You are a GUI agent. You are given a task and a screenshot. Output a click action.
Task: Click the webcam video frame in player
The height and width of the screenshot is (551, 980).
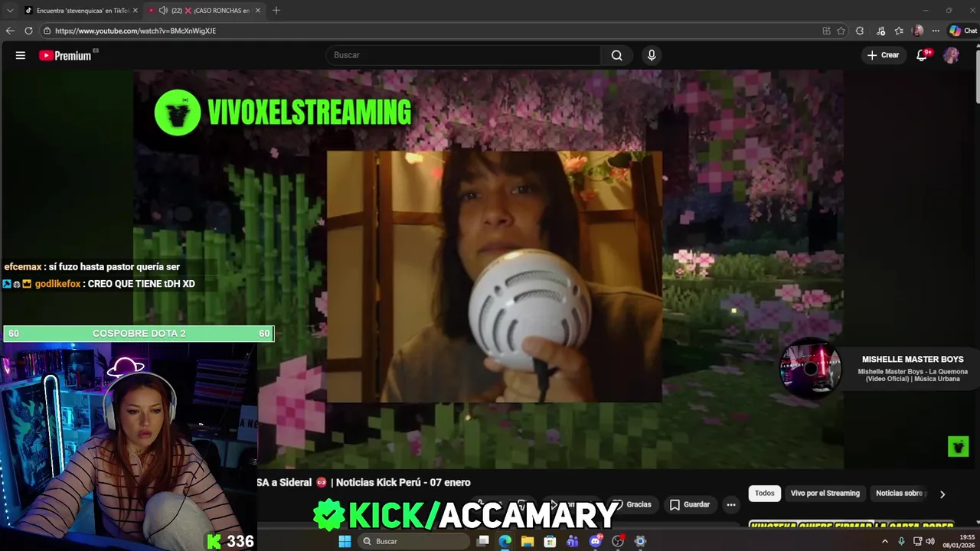tap(495, 276)
